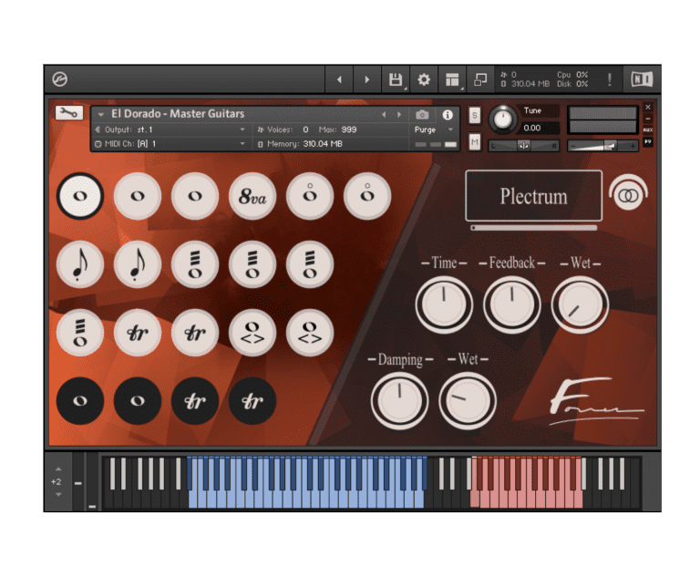Viewport: 700px width, 588px height.
Task: Select the first black trill articulation
Action: point(195,401)
